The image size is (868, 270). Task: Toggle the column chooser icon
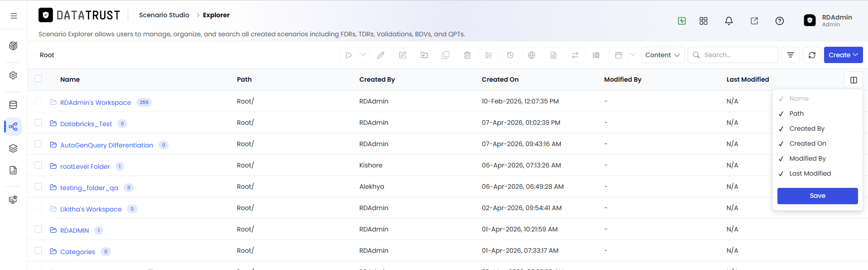coord(854,80)
